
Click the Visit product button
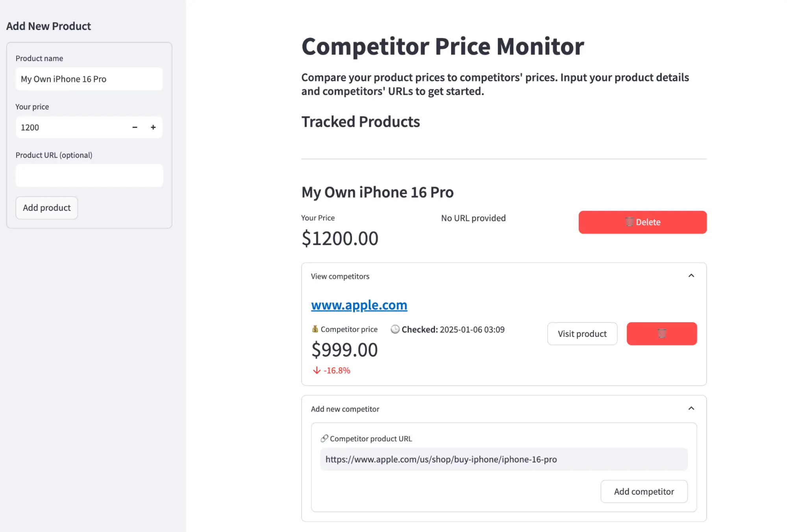[582, 333]
